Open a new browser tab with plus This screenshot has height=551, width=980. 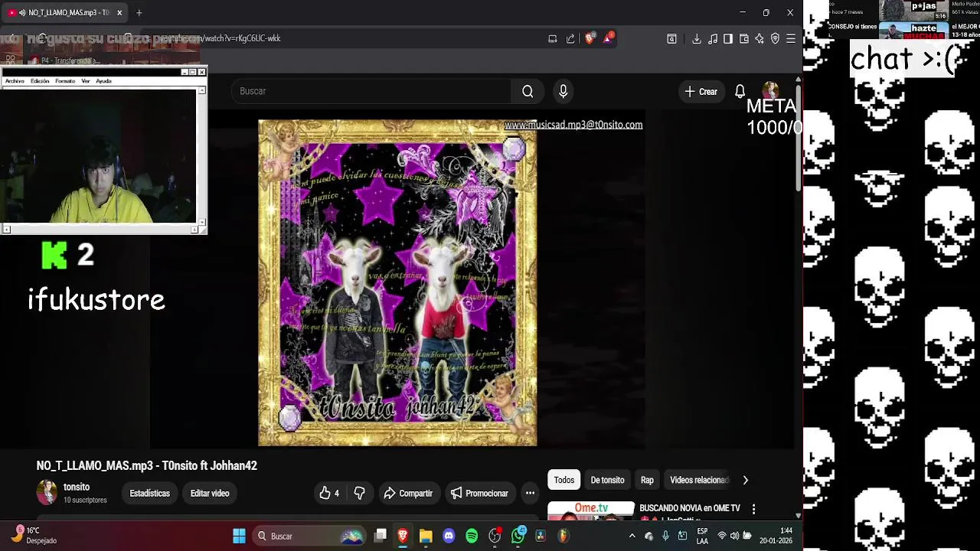click(x=139, y=13)
